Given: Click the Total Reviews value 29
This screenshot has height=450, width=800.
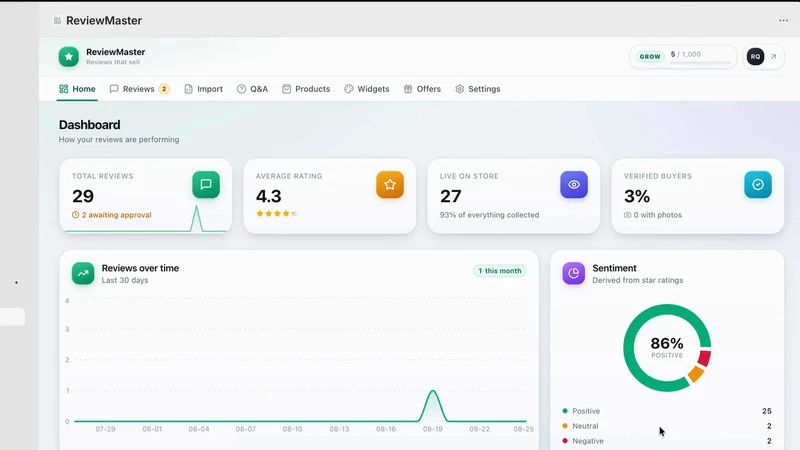Looking at the screenshot, I should click(x=83, y=196).
